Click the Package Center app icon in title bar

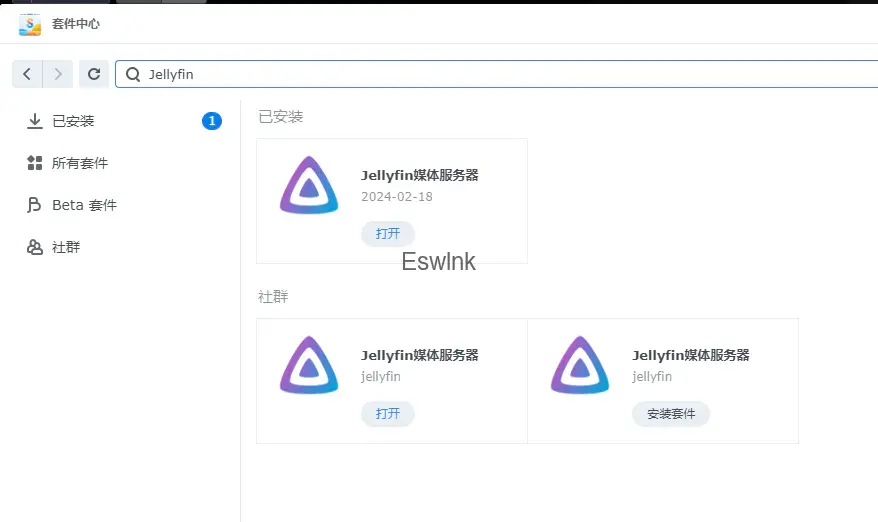pos(30,23)
